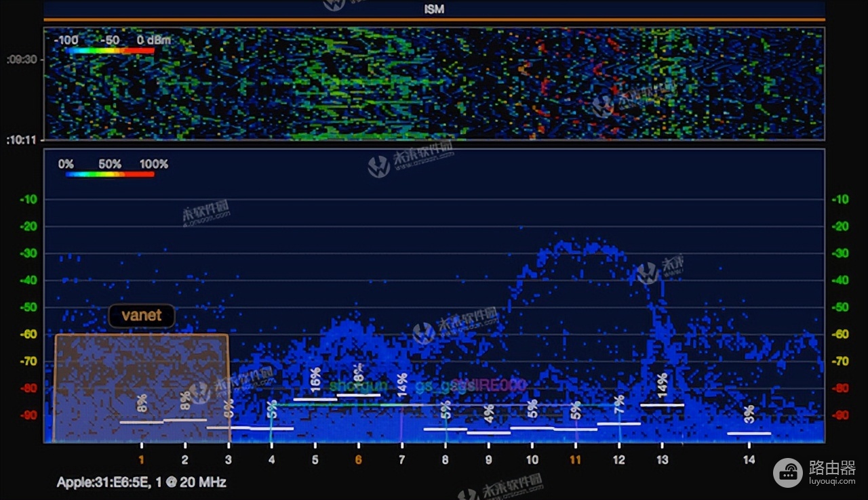Click the :10:11 waterfall time marker

(22, 141)
